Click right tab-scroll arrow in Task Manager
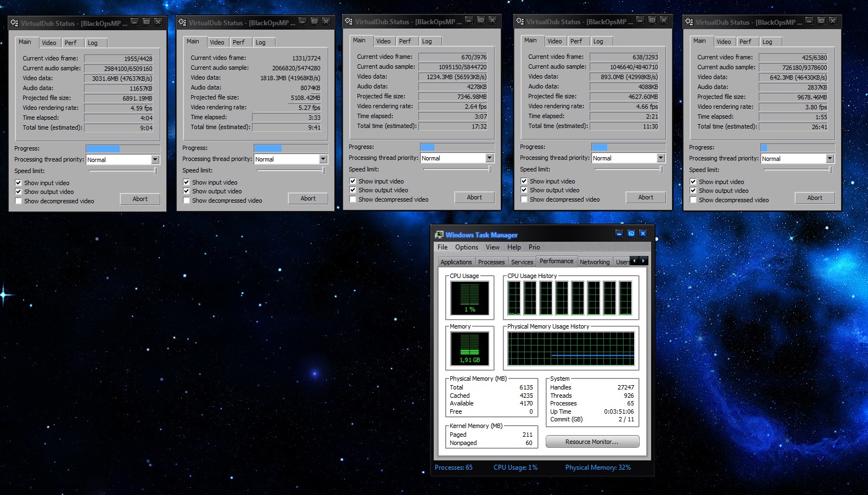The height and width of the screenshot is (495, 868). pyautogui.click(x=644, y=260)
